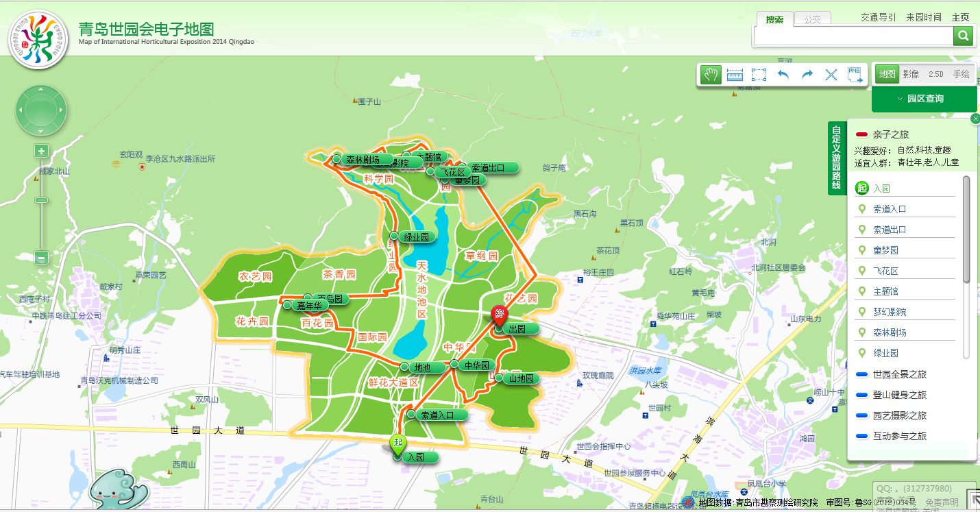Expand the 互动参与之旅 route
This screenshot has width=980, height=512.
tap(899, 436)
